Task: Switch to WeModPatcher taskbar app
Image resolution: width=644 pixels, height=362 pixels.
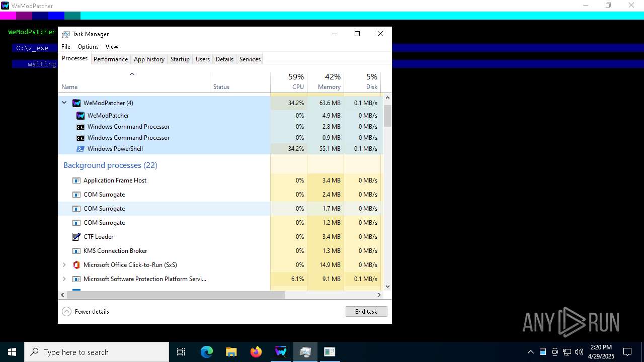Action: 281,352
